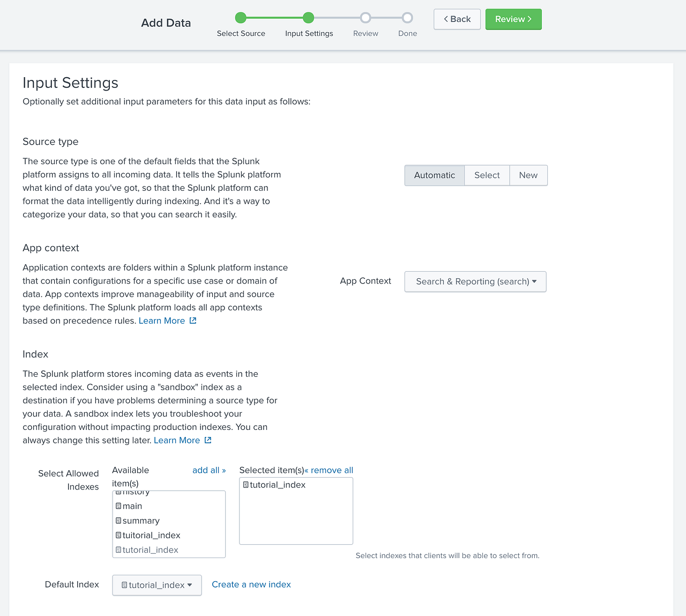
Task: Click the index icon inside the Default Index selector
Action: (x=124, y=585)
